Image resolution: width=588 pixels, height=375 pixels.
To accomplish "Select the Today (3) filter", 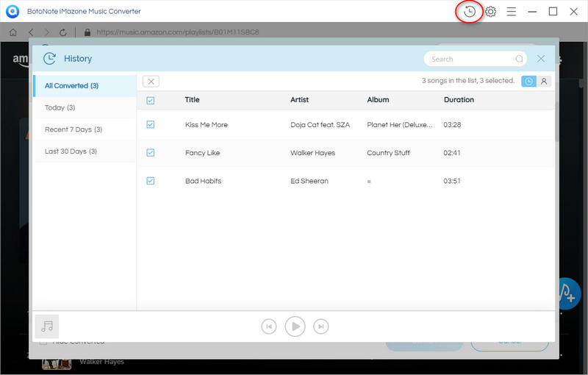I will point(85,107).
